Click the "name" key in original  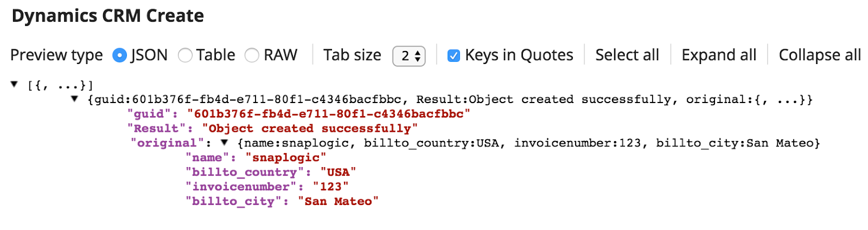tap(207, 158)
